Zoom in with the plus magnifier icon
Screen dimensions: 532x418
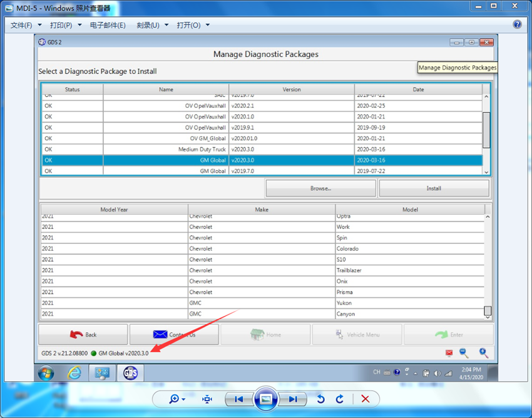tap(484, 353)
